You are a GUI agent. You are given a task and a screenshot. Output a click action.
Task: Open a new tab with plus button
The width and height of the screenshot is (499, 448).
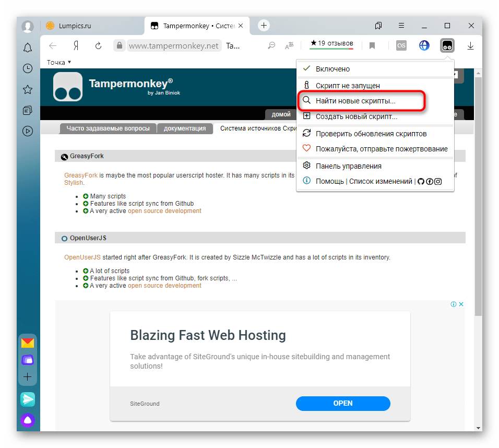tap(264, 26)
